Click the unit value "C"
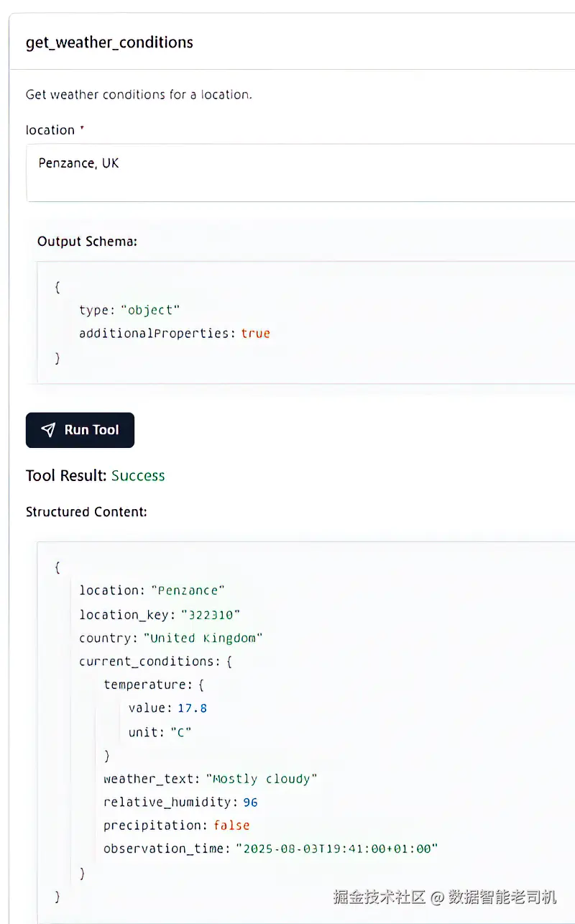The width and height of the screenshot is (575, 924). click(x=180, y=732)
